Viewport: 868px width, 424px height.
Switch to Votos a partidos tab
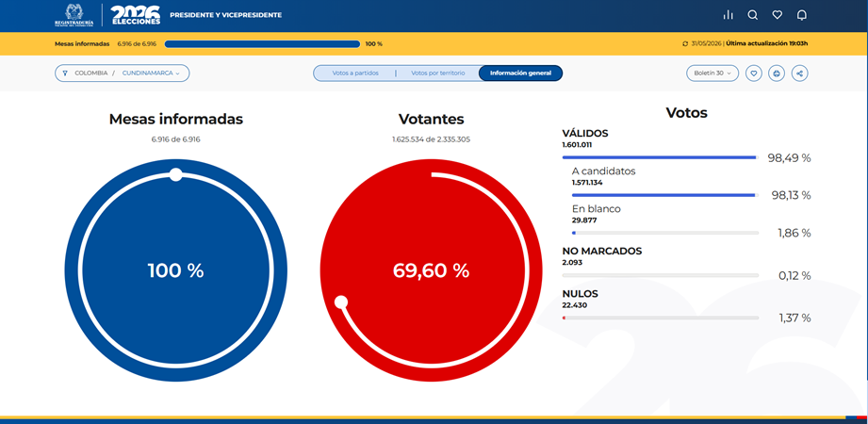click(355, 73)
